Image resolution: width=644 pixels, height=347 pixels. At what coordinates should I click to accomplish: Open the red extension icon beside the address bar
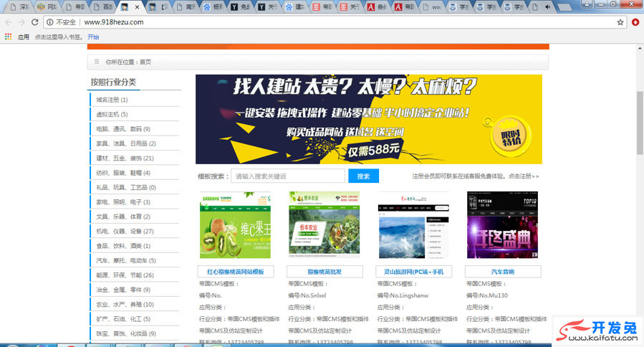(x=635, y=22)
